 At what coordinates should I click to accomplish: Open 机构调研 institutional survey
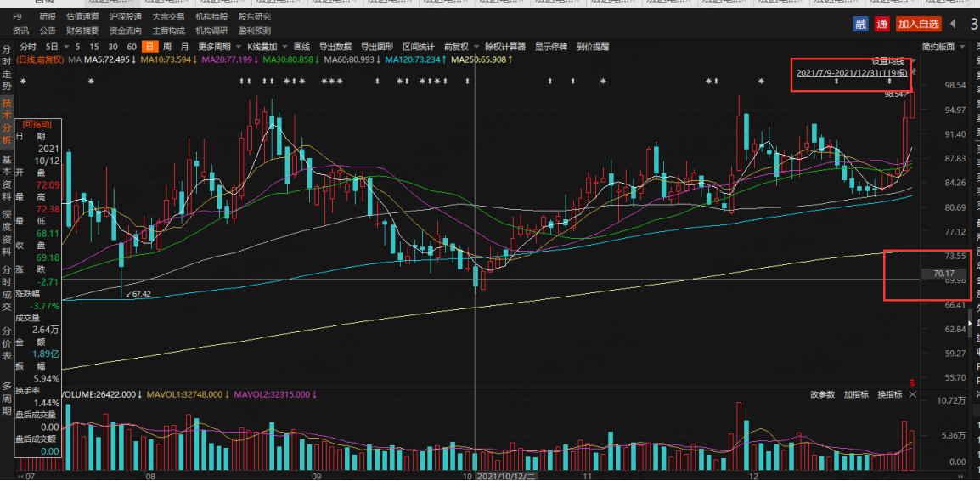pos(211,30)
